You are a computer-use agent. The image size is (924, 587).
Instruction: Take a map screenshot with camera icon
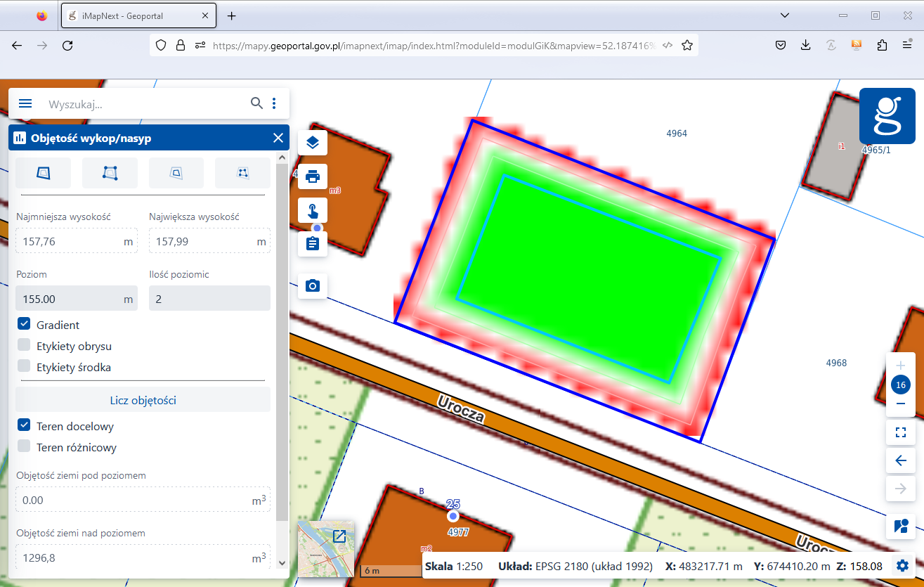coord(313,285)
